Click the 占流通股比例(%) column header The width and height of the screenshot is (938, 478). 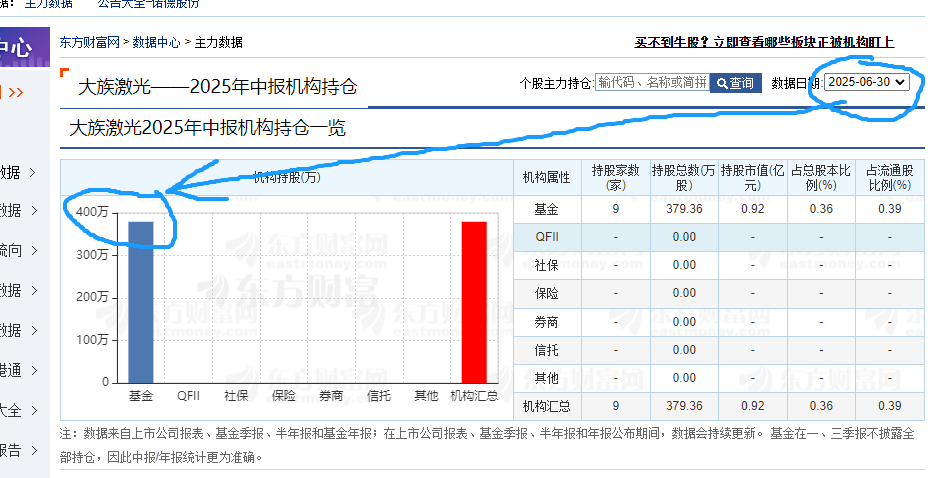point(890,178)
